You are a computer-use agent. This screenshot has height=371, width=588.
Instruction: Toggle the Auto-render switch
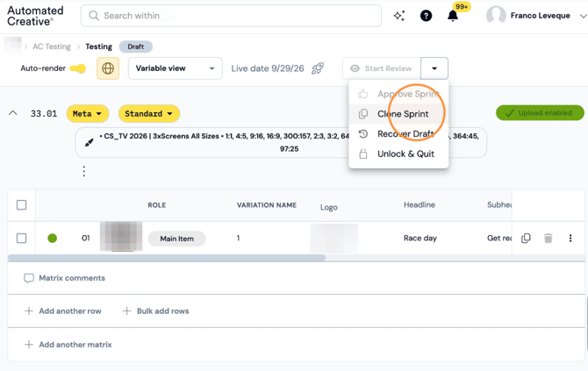[x=77, y=68]
